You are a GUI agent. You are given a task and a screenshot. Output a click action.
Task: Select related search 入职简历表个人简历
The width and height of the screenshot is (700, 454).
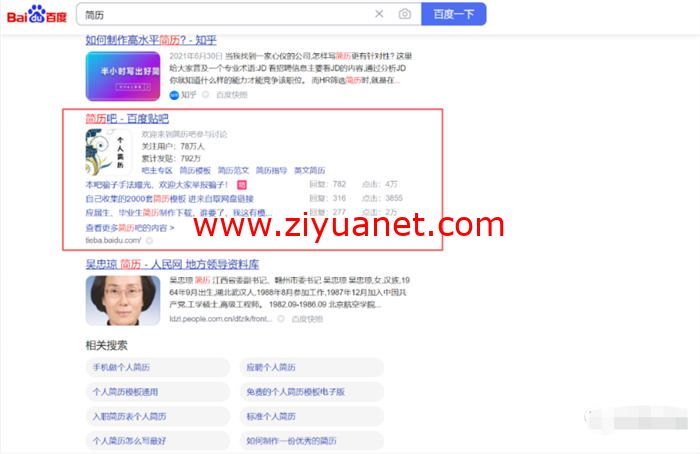158,417
